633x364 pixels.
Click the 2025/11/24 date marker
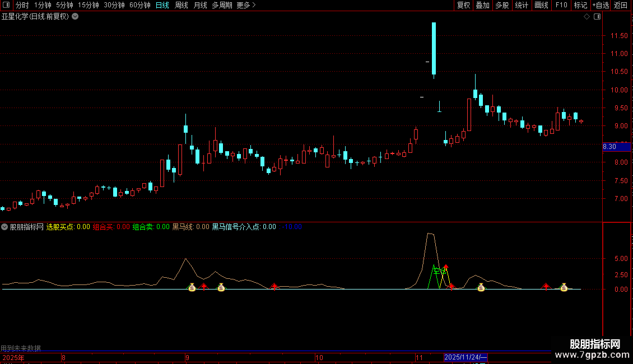click(466, 357)
